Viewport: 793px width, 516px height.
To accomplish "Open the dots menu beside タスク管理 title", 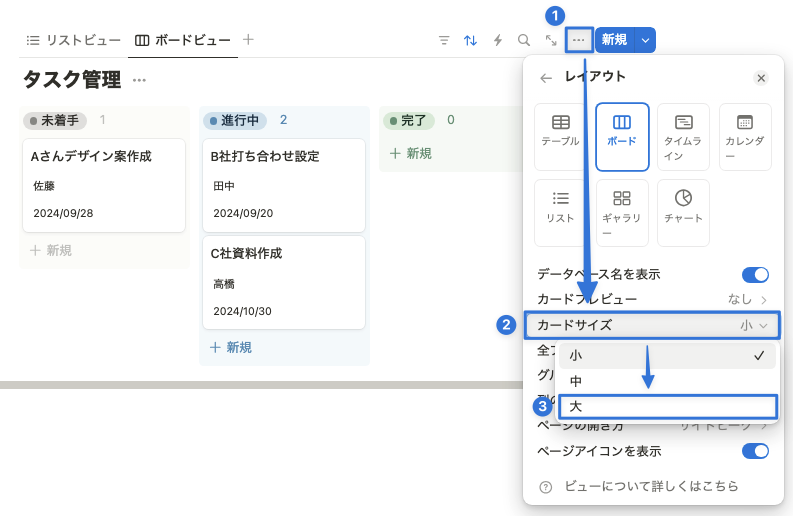I will [x=139, y=80].
